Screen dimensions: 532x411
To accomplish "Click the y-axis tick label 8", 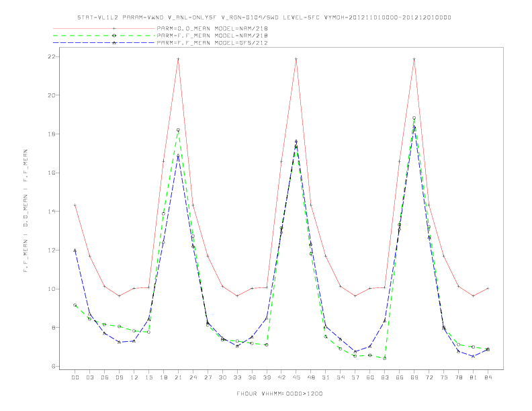I will point(53,328).
